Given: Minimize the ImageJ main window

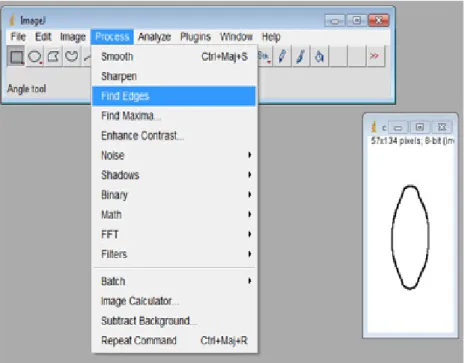Looking at the screenshot, I should coord(335,21).
